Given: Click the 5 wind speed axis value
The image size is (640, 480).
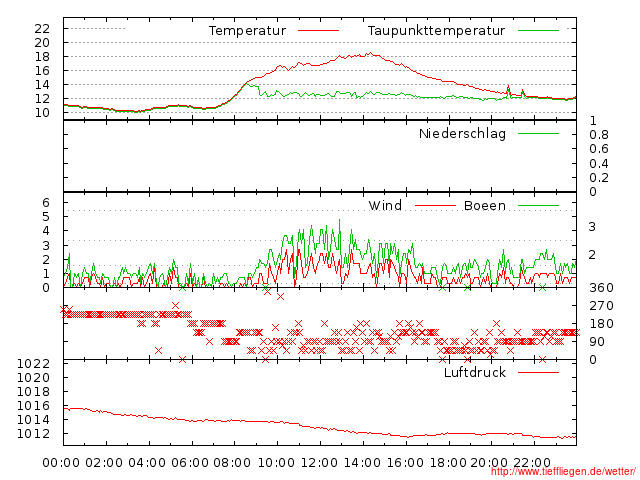Looking at the screenshot, I should tap(46, 217).
